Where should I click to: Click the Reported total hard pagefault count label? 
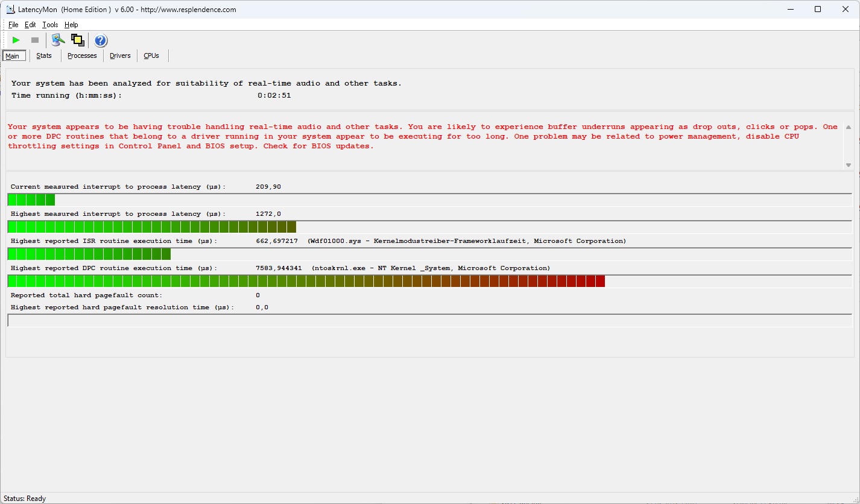point(87,295)
